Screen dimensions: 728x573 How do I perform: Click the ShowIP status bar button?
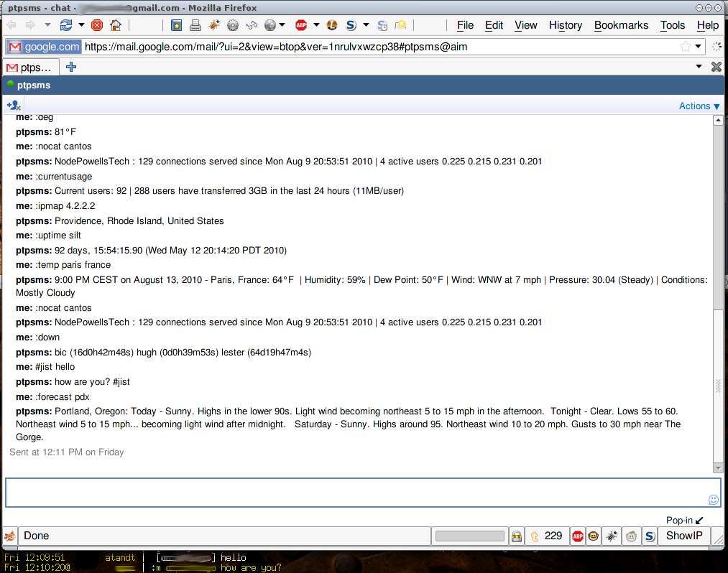[683, 536]
